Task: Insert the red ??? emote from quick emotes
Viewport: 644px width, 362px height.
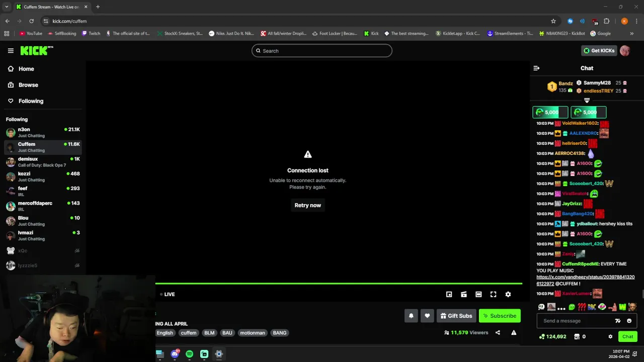Action: click(582, 307)
